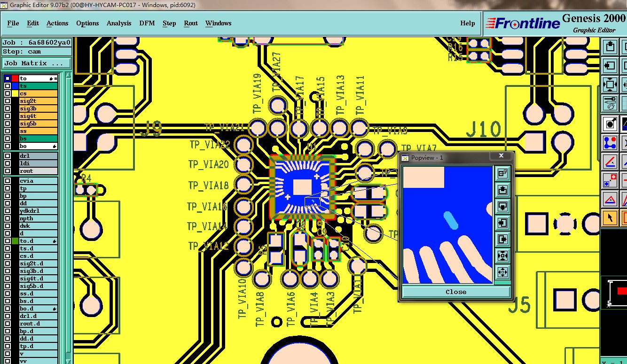Screen dimensions: 627x364
Task: Zoom in using Popview inward arrows icon
Action: tap(502, 256)
